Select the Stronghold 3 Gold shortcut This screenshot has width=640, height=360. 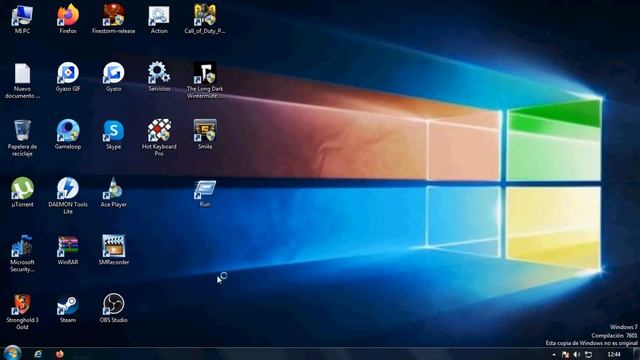click(x=22, y=312)
